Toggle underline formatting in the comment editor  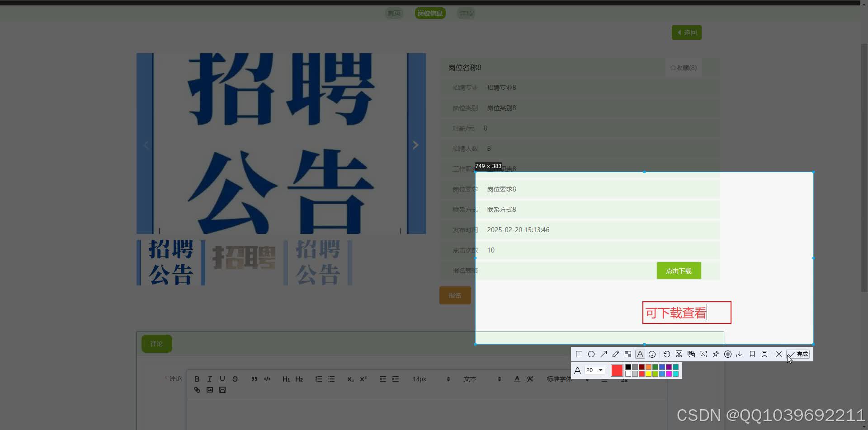(x=222, y=379)
